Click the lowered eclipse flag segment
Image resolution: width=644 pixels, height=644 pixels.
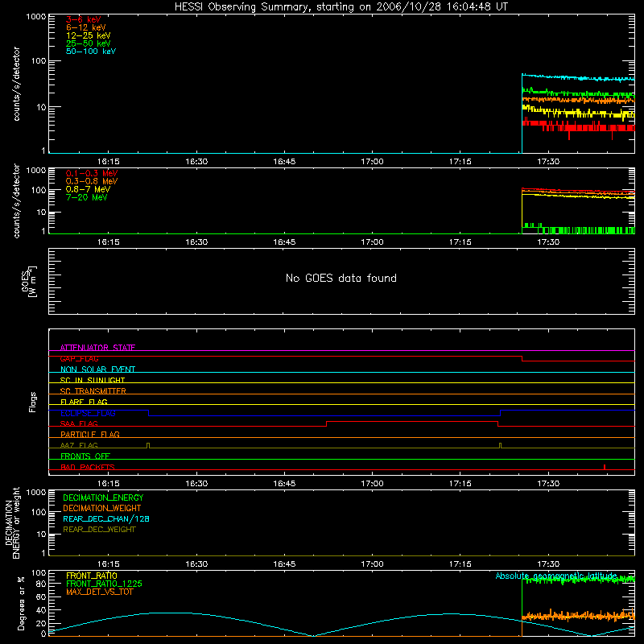coord(324,415)
